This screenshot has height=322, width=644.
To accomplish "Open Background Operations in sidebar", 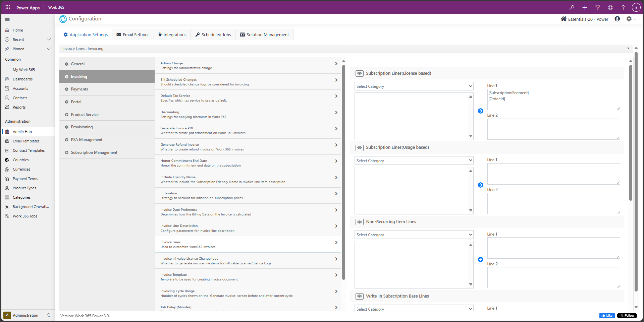I will (x=28, y=207).
